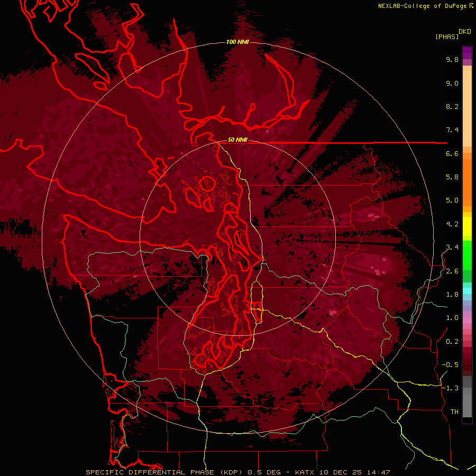Click the SPECIFIC DIFFERENTIAL PHASE (KDP) caption
The image size is (476, 476).
tap(165, 472)
